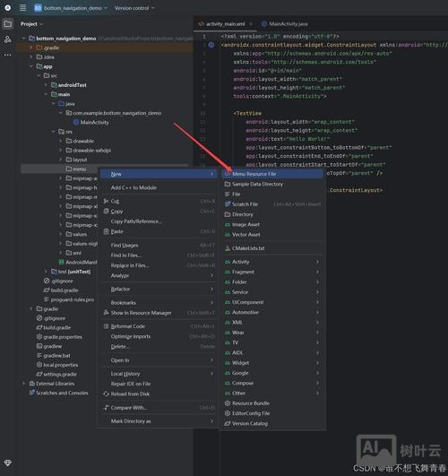Choose Repair IDE on File
The height and width of the screenshot is (476, 448).
pyautogui.click(x=158, y=384)
